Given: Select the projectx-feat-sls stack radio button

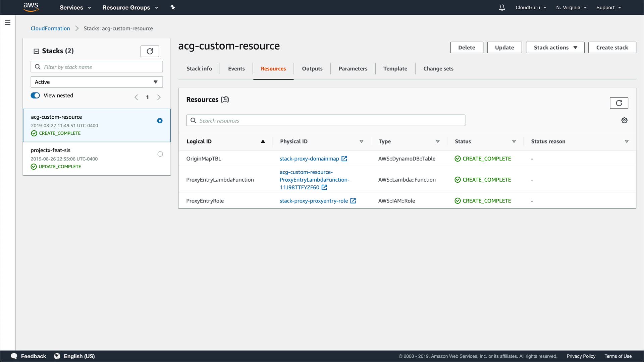Looking at the screenshot, I should (160, 154).
